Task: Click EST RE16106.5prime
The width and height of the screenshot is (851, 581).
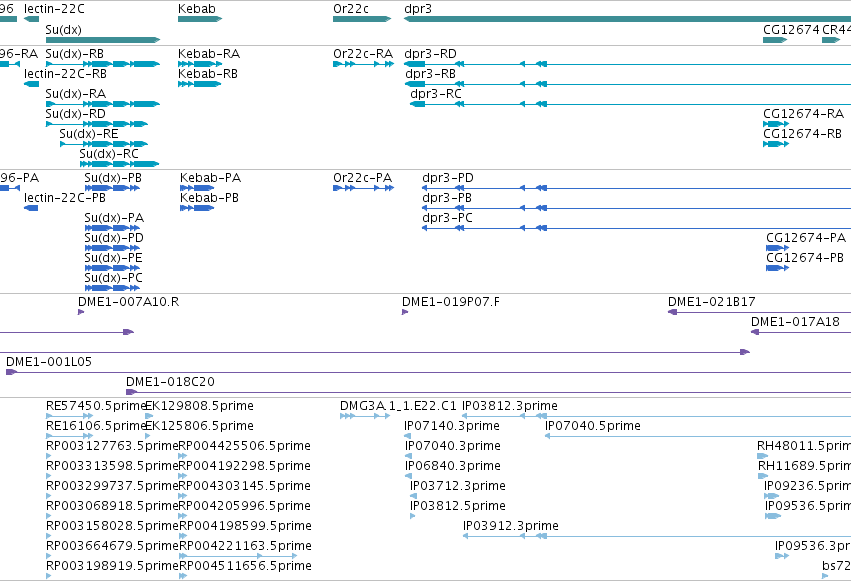Action: pos(70,436)
